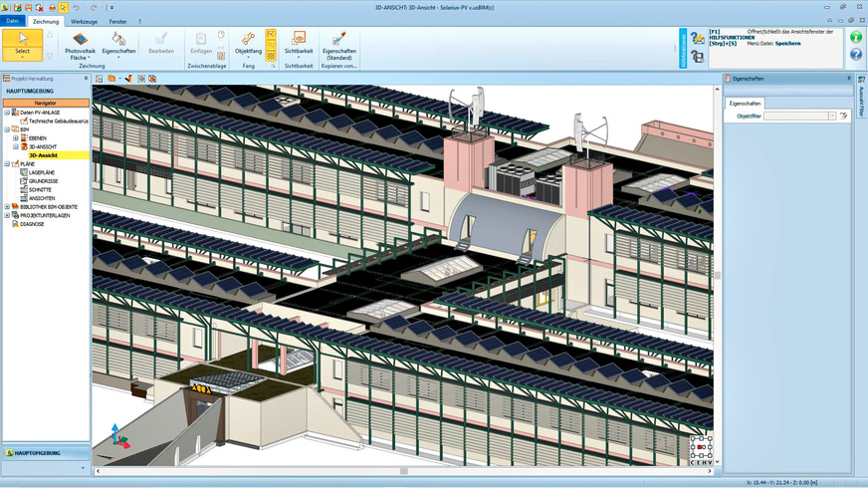Activate the Select cursor tool
This screenshot has height=488, width=868.
(x=22, y=44)
